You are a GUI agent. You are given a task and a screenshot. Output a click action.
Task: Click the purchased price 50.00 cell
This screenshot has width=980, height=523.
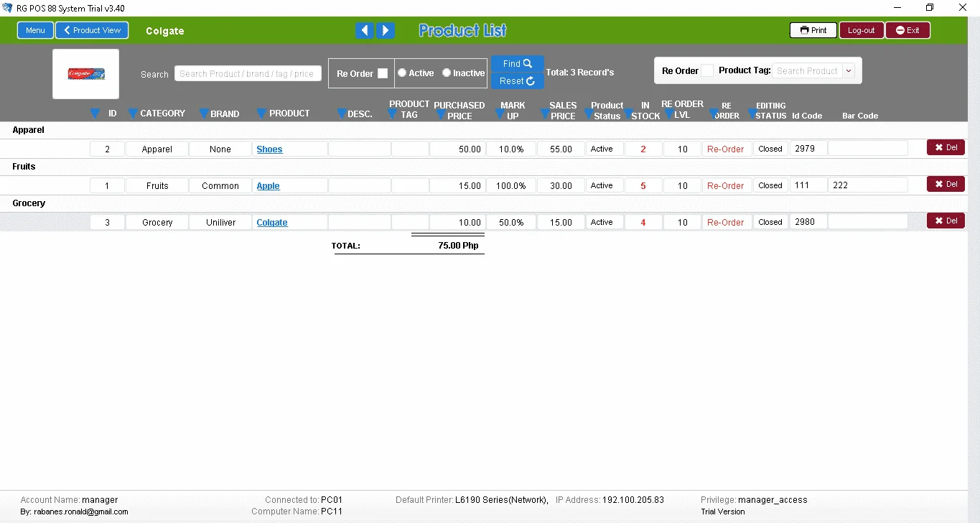click(x=457, y=149)
